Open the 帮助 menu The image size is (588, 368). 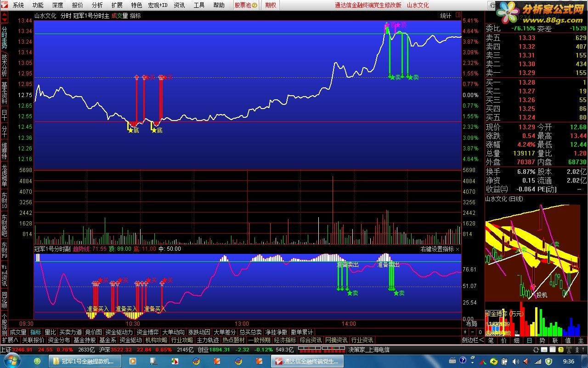click(219, 5)
